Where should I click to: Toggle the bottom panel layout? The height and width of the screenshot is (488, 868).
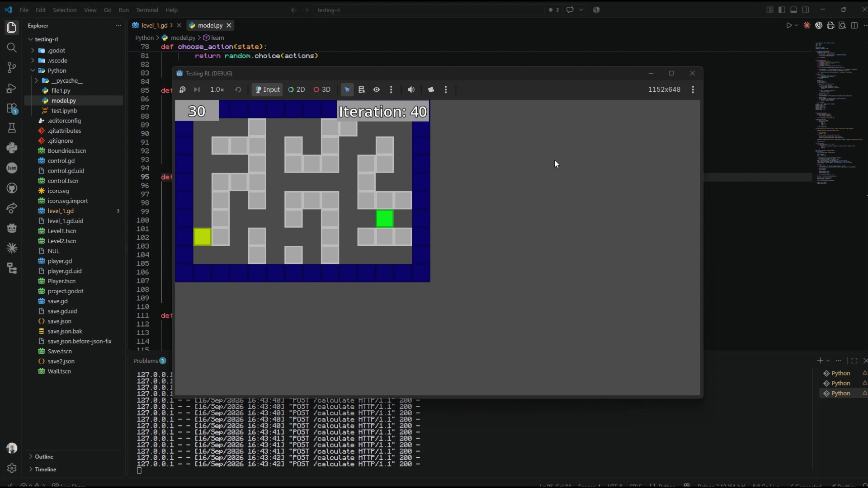tap(793, 10)
